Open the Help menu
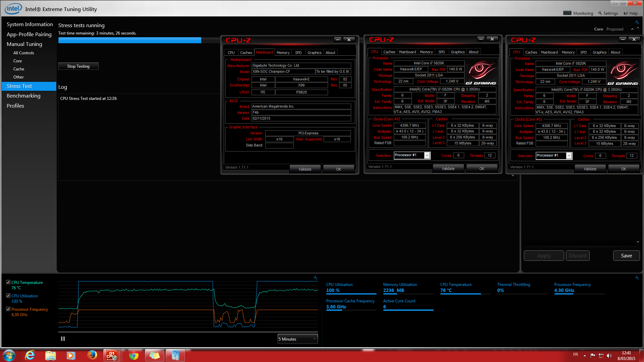644x362 pixels. pyautogui.click(x=631, y=13)
